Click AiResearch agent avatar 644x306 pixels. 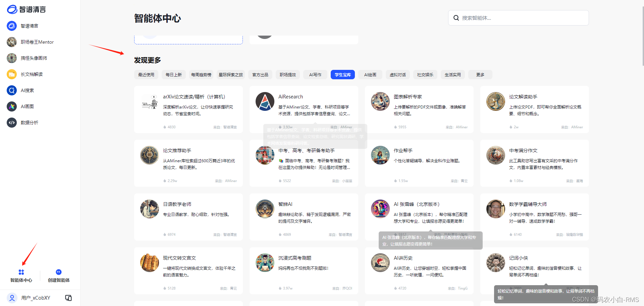[x=265, y=101]
